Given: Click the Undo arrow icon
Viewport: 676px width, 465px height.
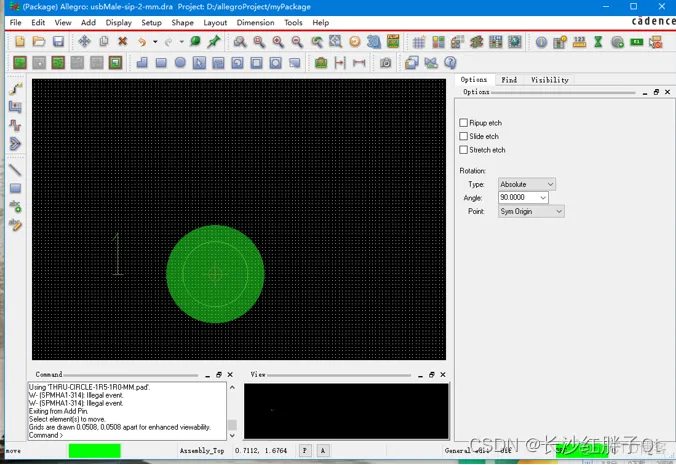Looking at the screenshot, I should [142, 42].
